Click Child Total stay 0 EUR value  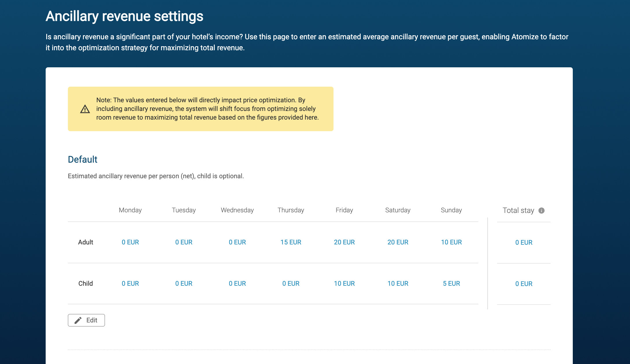(524, 284)
